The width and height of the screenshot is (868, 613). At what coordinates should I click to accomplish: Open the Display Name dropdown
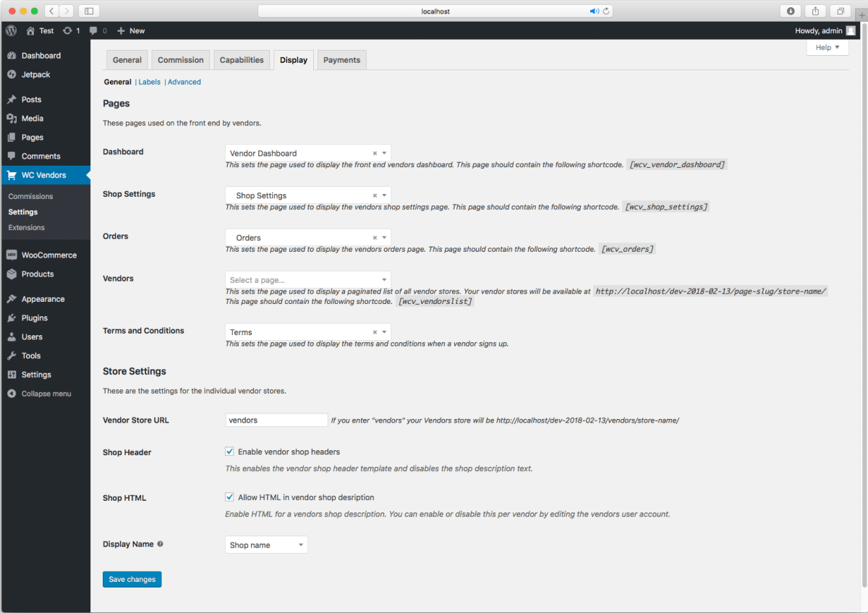[x=265, y=544]
